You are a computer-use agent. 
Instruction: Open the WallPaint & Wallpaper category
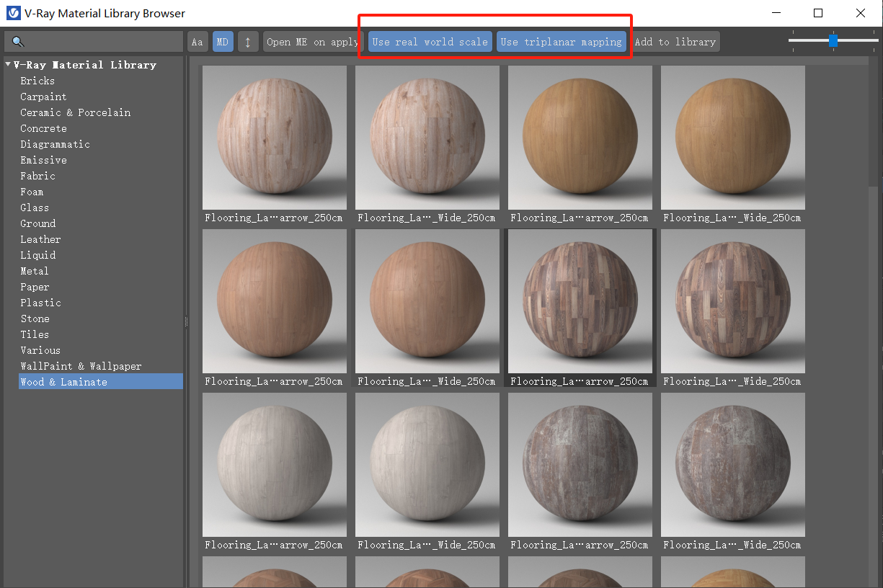click(x=81, y=366)
